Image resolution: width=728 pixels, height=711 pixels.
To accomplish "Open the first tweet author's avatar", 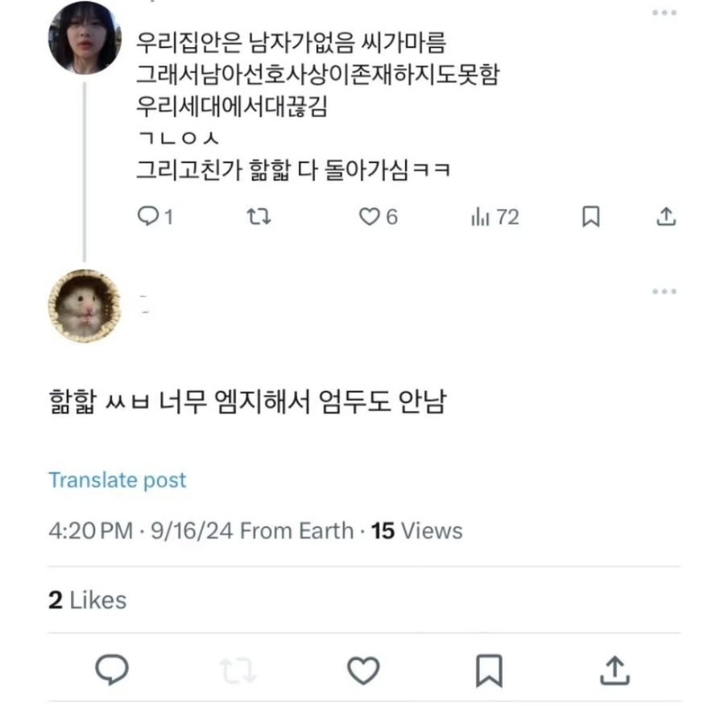I will pyautogui.click(x=84, y=37).
